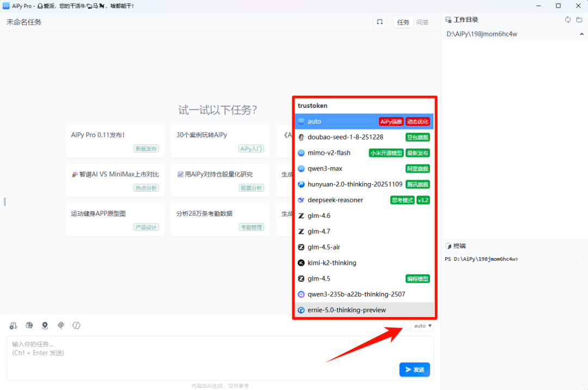The image size is (588, 390).
Task: Choose glm-4.6 in the list
Action: (x=364, y=216)
